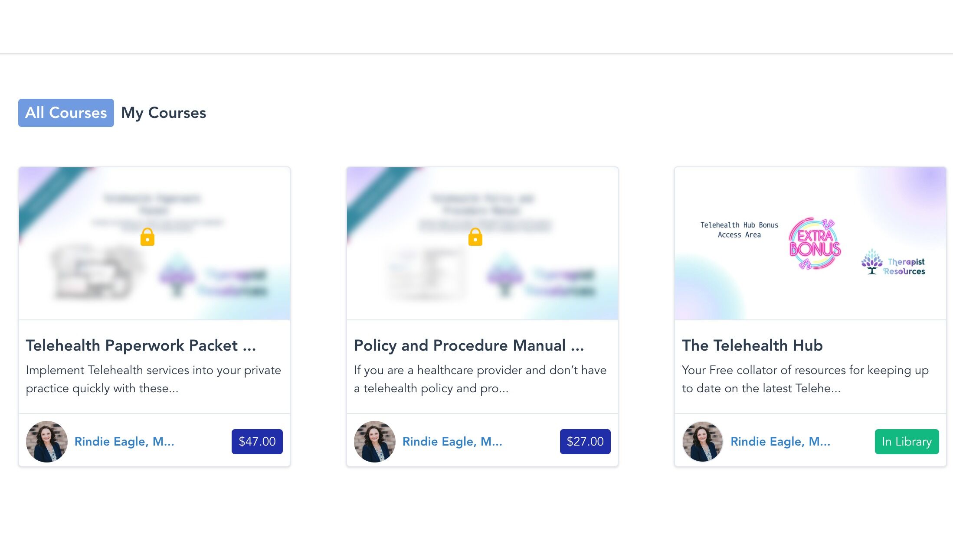Click the green In Library button

(x=907, y=441)
